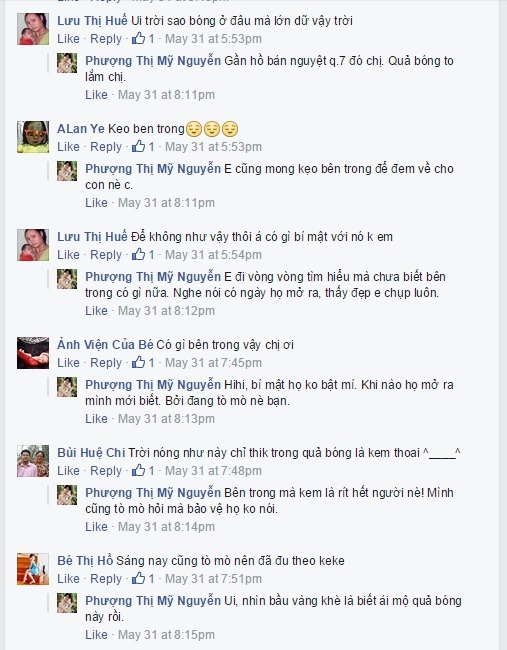Click thumbs-up count on ALan Ye's comment

(x=151, y=147)
